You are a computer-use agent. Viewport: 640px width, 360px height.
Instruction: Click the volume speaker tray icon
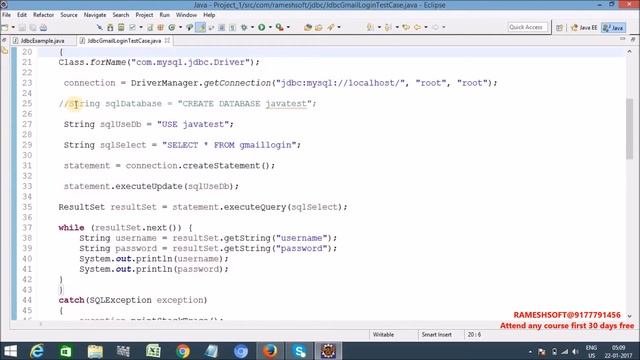click(576, 351)
